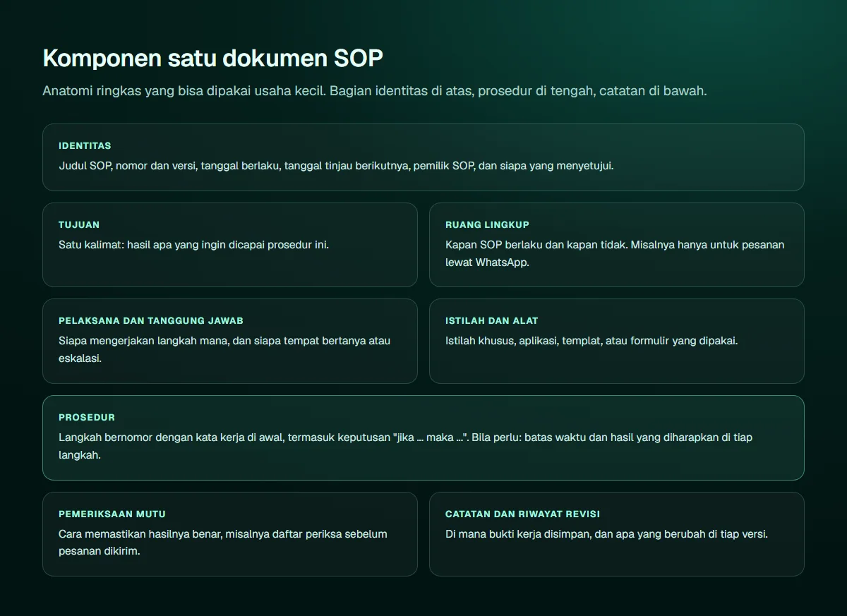The height and width of the screenshot is (616, 847).
Task: Click the text "Kapan SOP berlaku dan kapan tidak"
Action: [536, 245]
